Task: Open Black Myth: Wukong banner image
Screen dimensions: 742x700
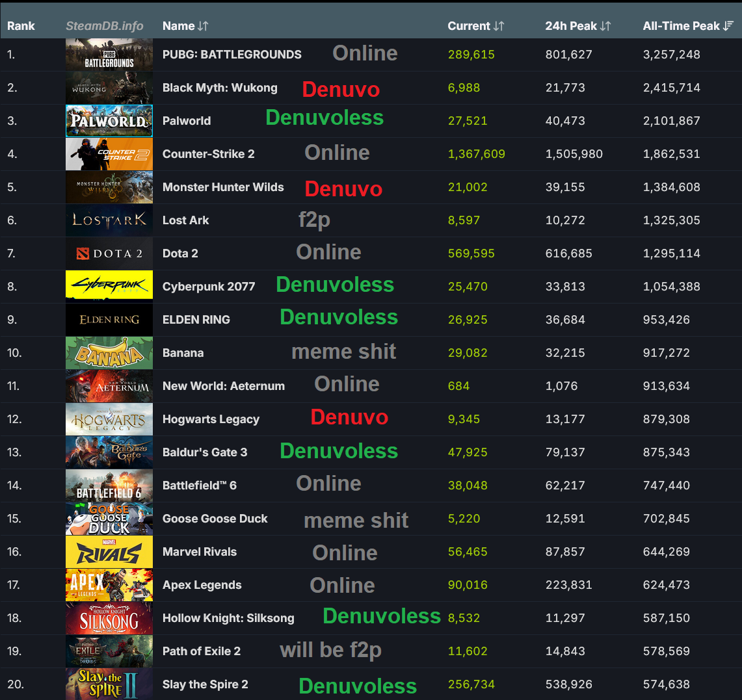Action: [x=109, y=88]
